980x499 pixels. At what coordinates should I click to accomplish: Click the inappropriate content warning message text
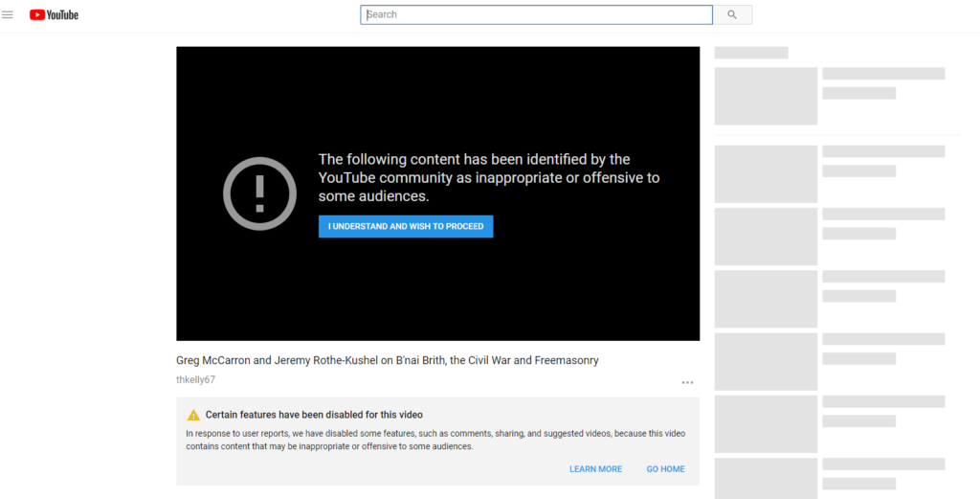tap(489, 177)
